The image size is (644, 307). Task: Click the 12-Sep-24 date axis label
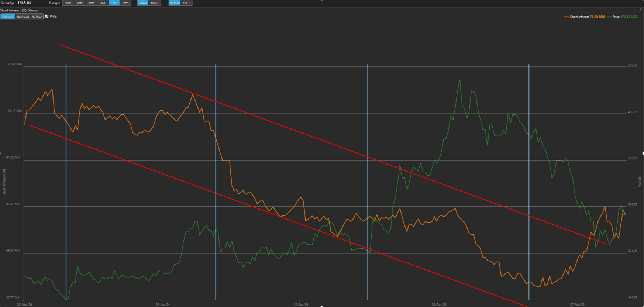click(301, 304)
